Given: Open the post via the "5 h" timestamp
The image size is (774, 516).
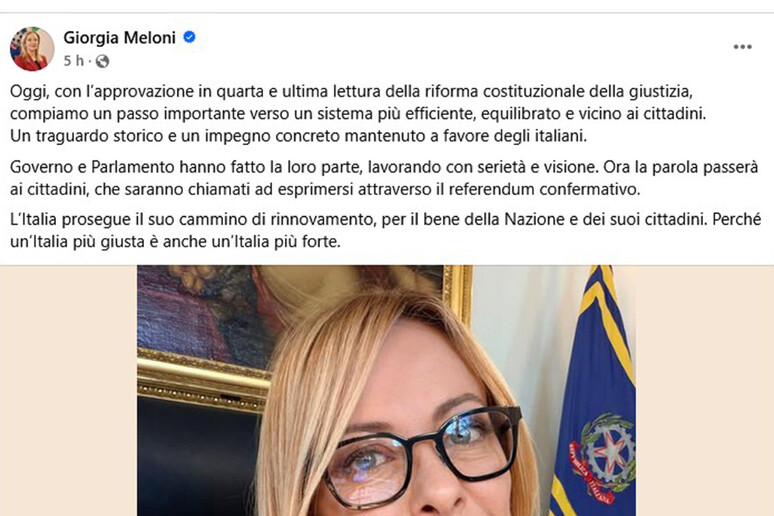Looking at the screenshot, I should click(74, 61).
